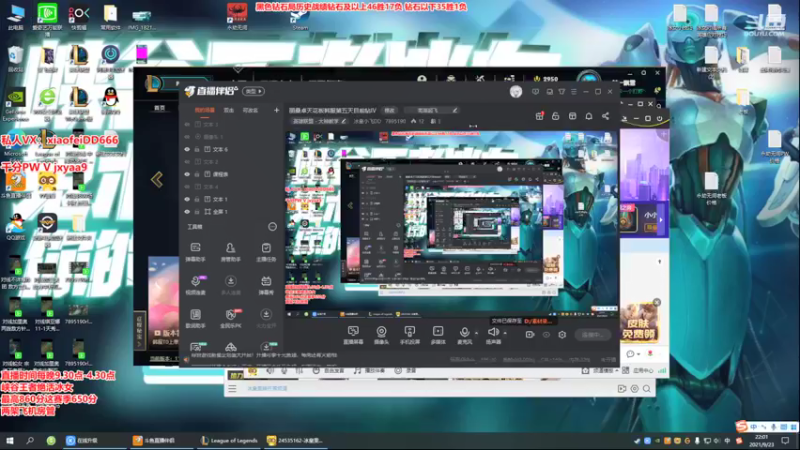This screenshot has height=450, width=800.
Task: Open stream settings gear icon
Action: point(562,335)
